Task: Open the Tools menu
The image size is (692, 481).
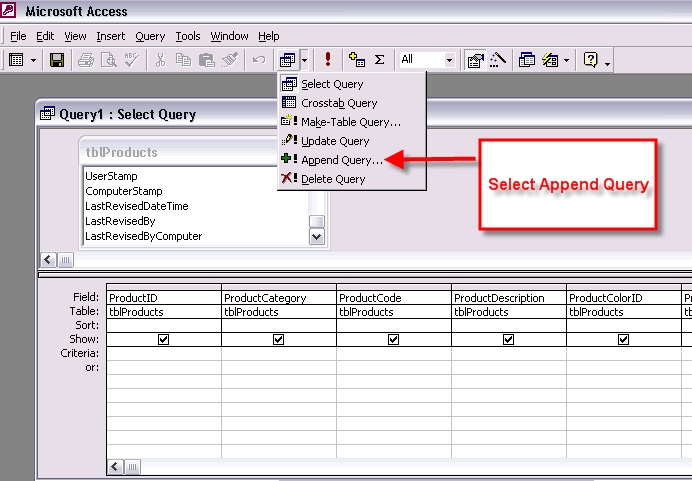Action: click(x=188, y=36)
